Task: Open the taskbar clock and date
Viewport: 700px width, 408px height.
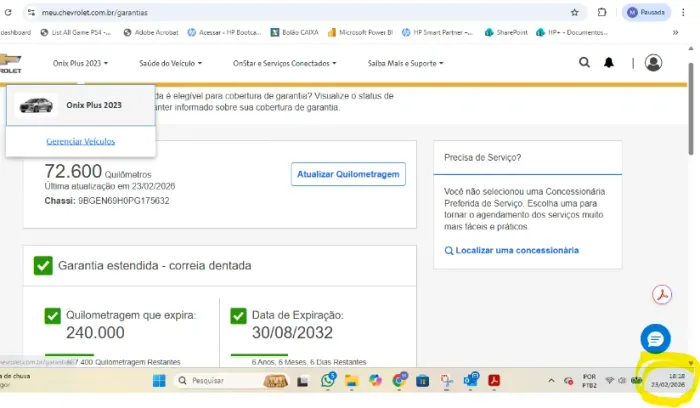Action: coord(668,380)
